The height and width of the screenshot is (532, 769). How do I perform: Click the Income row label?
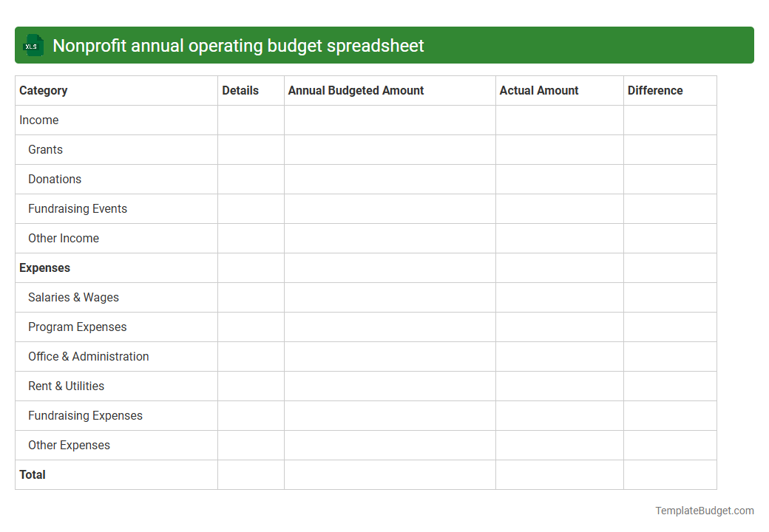pyautogui.click(x=39, y=120)
